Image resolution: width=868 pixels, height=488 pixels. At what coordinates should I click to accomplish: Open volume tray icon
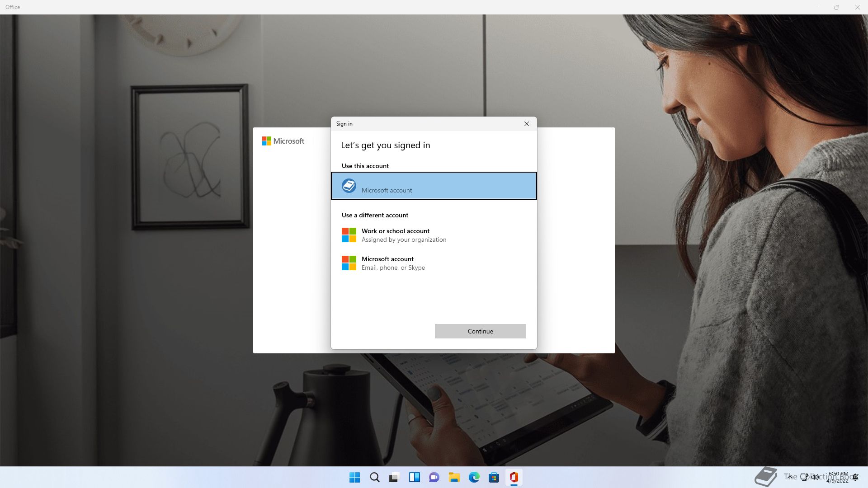click(x=815, y=477)
